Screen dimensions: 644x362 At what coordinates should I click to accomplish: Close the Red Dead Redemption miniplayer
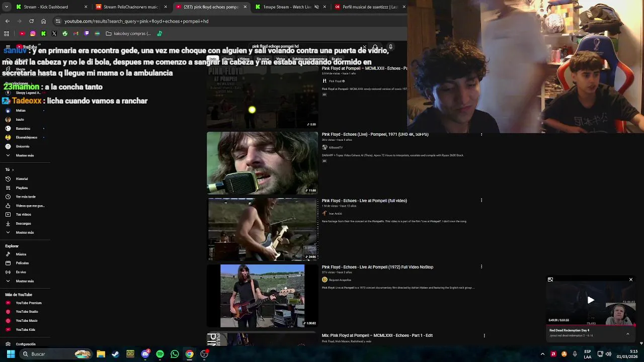click(x=631, y=280)
